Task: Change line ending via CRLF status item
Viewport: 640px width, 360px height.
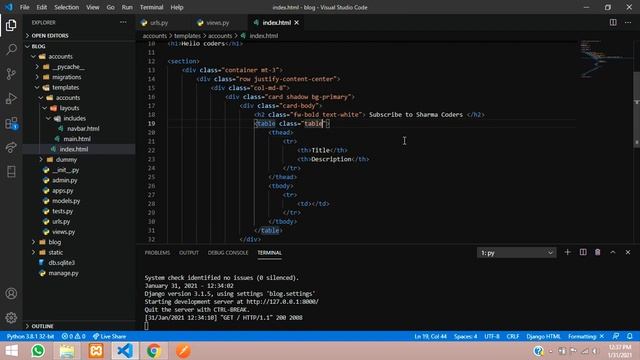Action: [x=513, y=336]
